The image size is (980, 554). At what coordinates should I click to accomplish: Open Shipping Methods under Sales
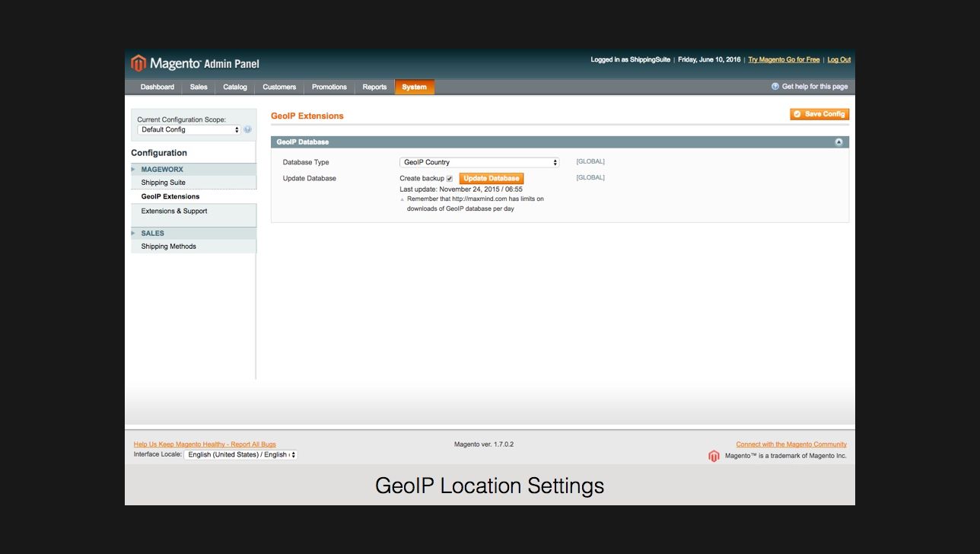point(168,247)
